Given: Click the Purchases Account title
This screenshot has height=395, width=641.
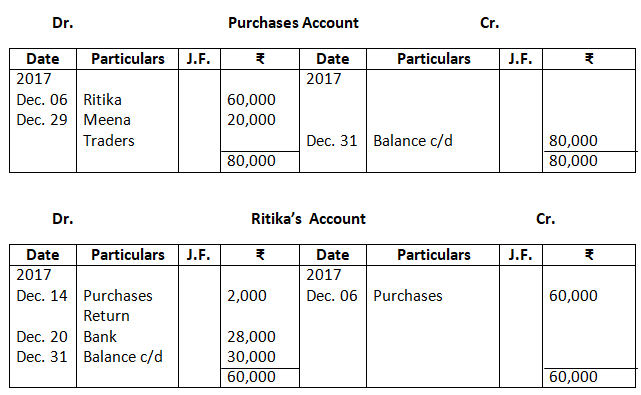Looking at the screenshot, I should (293, 22).
